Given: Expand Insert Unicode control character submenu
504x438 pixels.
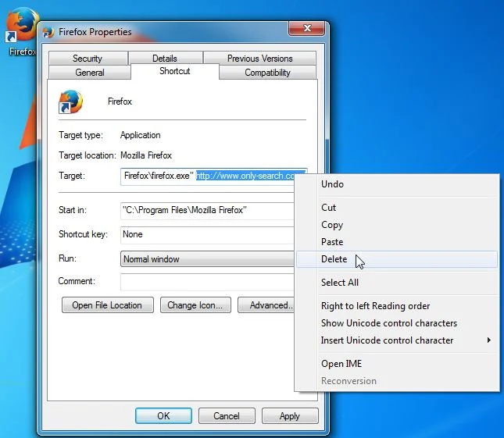Looking at the screenshot, I should 397,340.
